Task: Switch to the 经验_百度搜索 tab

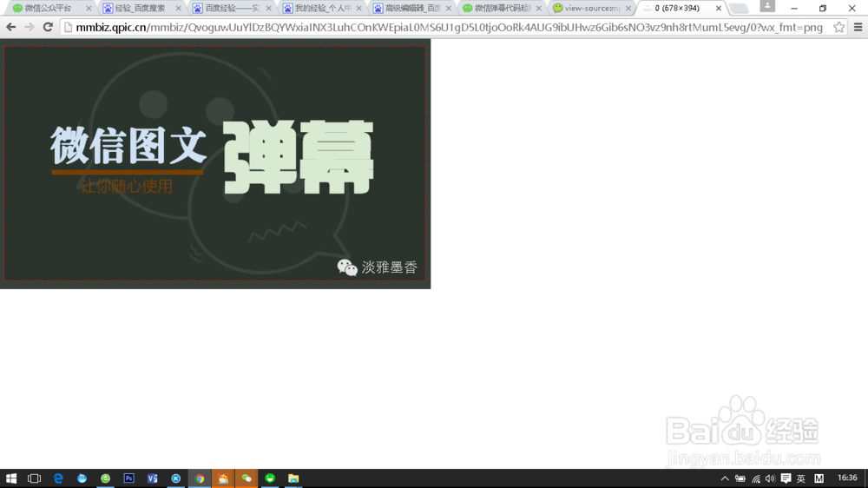Action: (x=140, y=9)
